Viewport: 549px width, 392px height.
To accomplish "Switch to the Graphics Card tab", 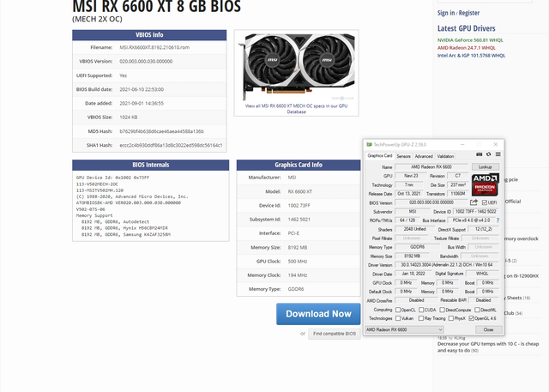I will click(x=380, y=156).
